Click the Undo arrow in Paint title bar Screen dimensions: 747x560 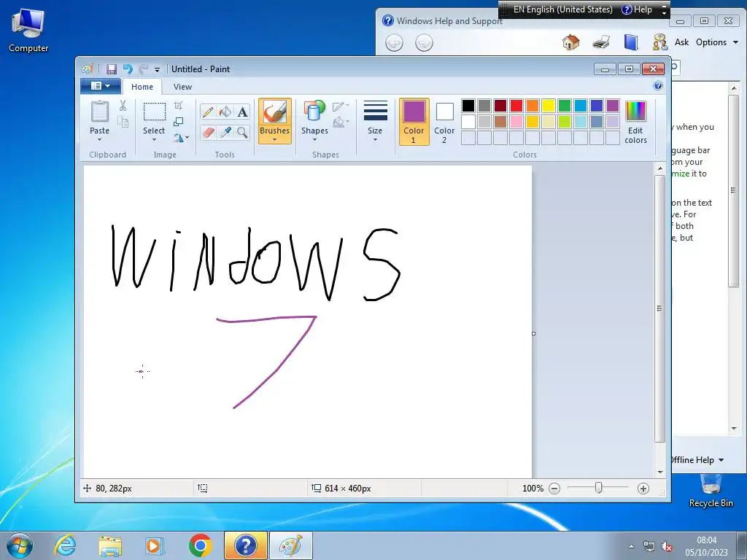pyautogui.click(x=128, y=69)
